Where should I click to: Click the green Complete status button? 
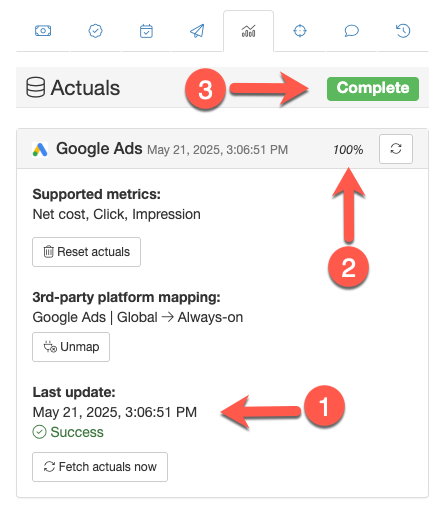(x=373, y=89)
